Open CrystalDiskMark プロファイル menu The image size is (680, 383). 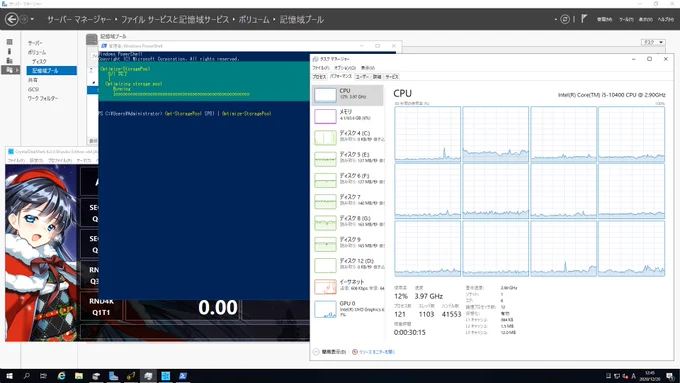click(60, 160)
